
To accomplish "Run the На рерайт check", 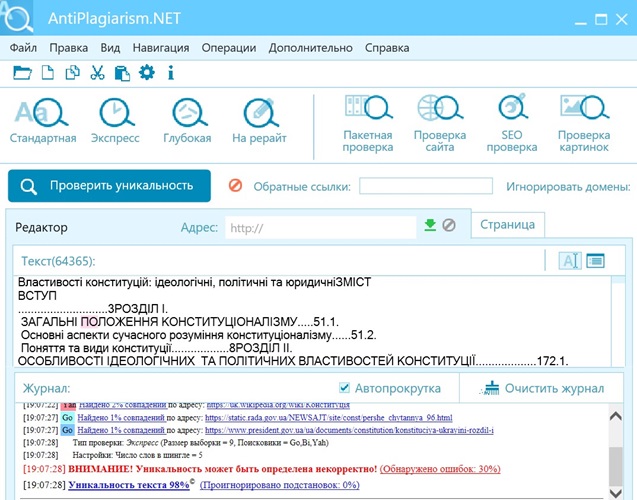I will (x=259, y=121).
